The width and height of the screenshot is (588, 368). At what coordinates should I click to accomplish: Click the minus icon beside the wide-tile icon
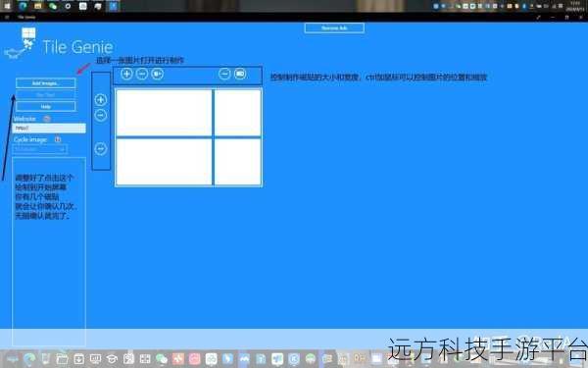click(224, 74)
